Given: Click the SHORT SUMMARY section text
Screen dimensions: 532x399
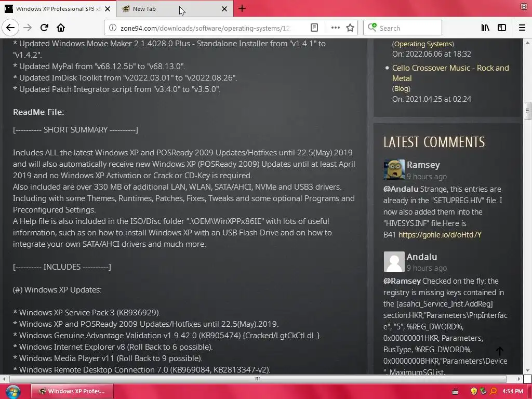Looking at the screenshot, I should pyautogui.click(x=75, y=129).
